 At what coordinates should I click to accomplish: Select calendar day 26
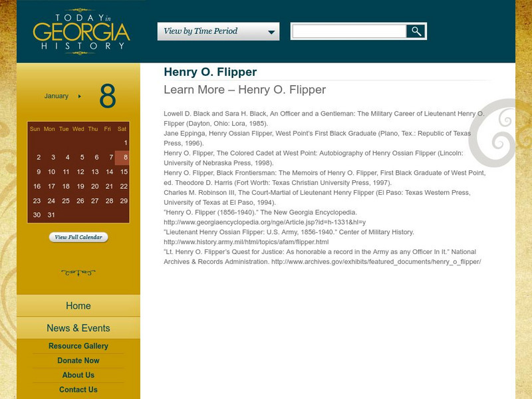click(x=80, y=201)
